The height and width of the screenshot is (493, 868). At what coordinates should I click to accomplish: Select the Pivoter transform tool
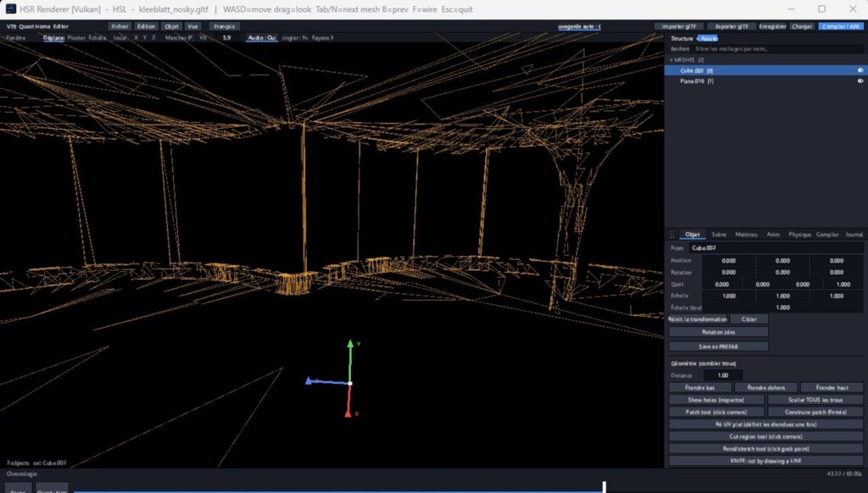tap(76, 37)
